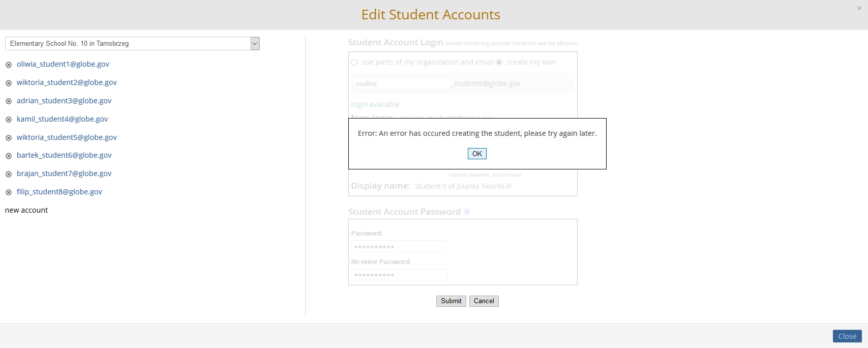Click delete icon beside oliwia_student1@globe.gov

coord(9,65)
